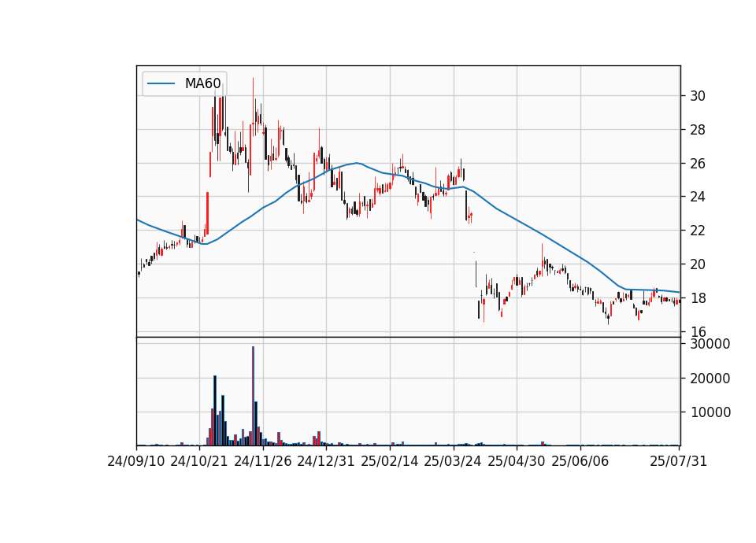The width and height of the screenshot is (756, 543).
Task: Click the price axis value 24
Action: (x=698, y=197)
